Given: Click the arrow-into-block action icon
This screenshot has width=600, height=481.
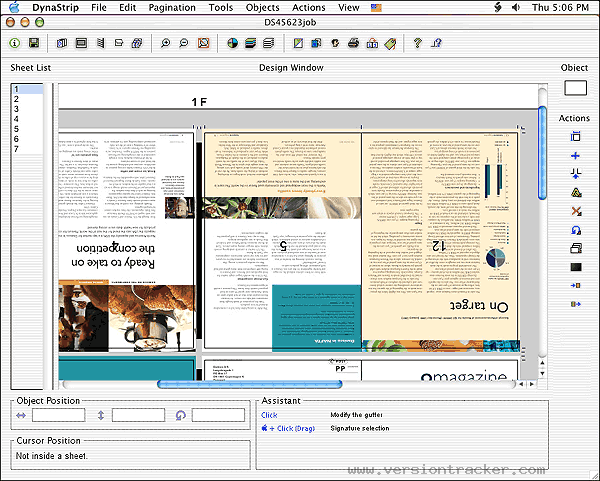Looking at the screenshot, I should 576,285.
